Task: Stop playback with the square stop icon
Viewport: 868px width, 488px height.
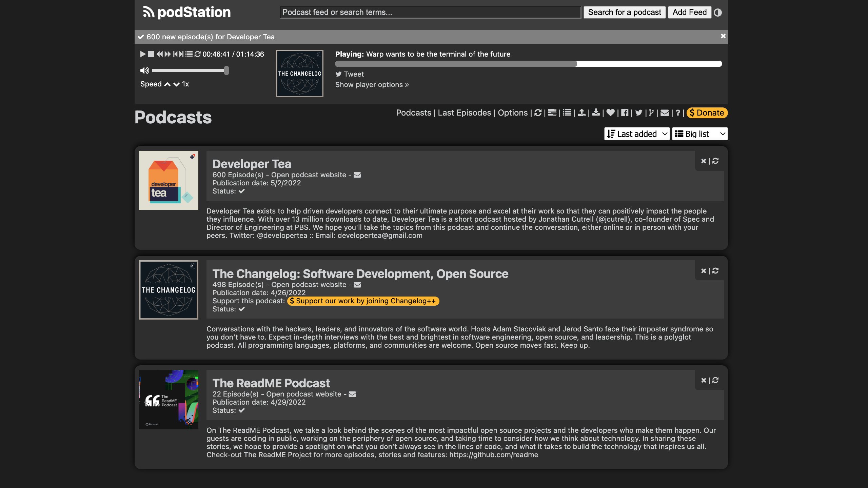Action: click(151, 54)
